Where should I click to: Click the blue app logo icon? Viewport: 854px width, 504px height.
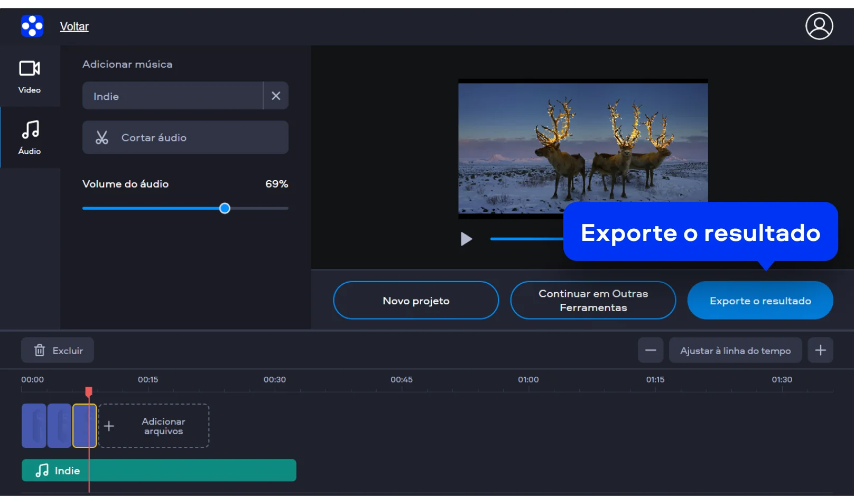32,26
